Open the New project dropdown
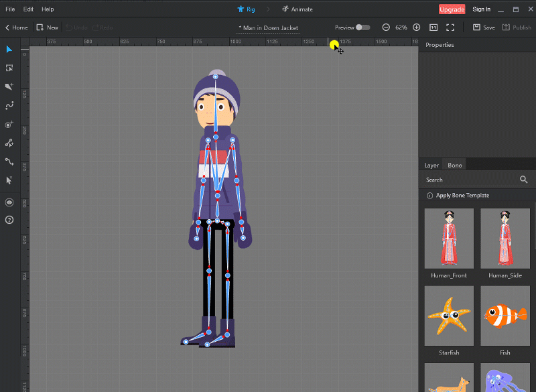 pyautogui.click(x=47, y=27)
